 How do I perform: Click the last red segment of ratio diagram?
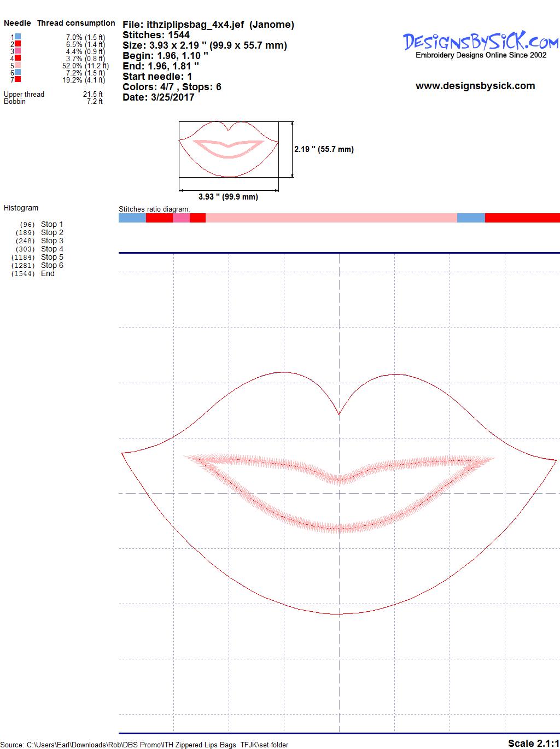(522, 218)
